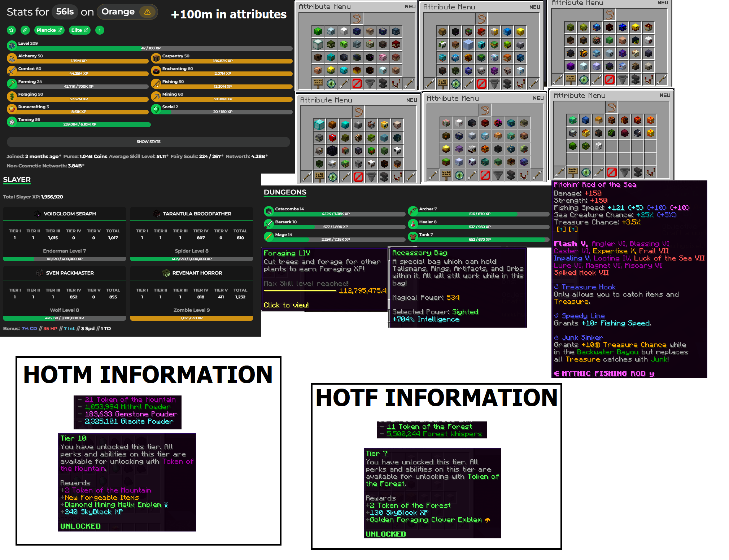Viewport: 729px width, 560px height.
Task: Click the star favorite icon button
Action: (12, 30)
